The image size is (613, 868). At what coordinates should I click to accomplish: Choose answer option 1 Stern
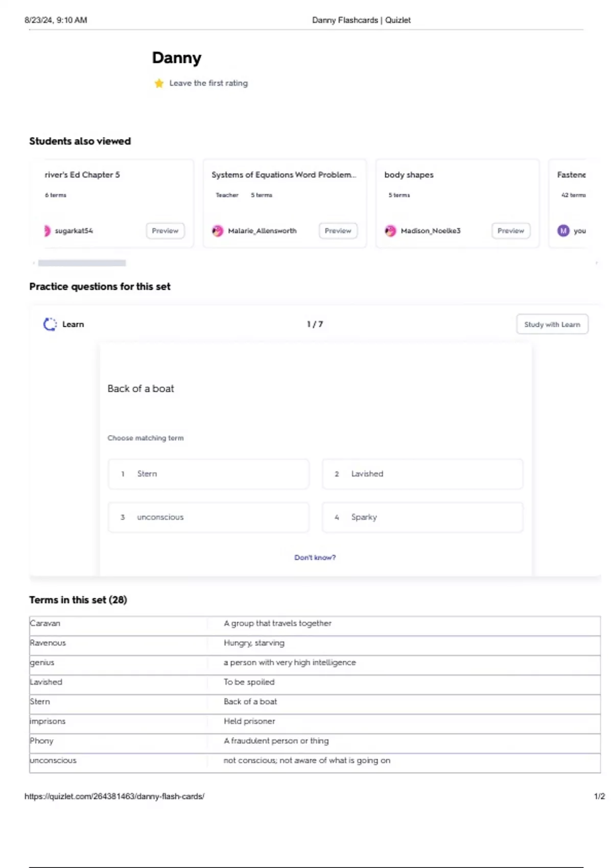click(208, 474)
